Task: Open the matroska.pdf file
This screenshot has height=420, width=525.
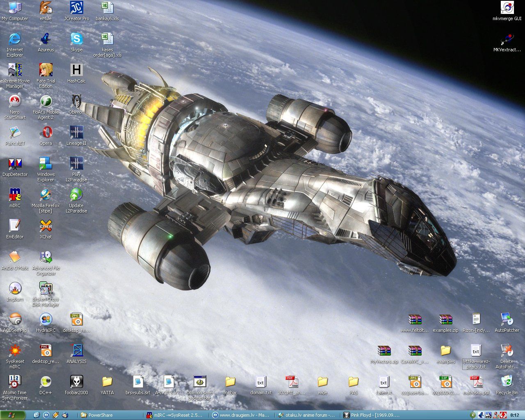Action: tap(476, 385)
